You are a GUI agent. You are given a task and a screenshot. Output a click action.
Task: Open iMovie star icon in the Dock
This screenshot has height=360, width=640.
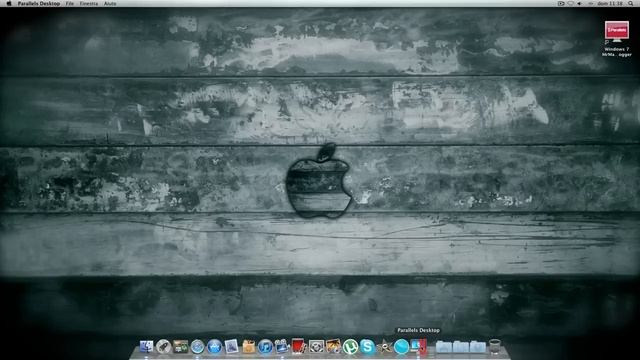384,347
